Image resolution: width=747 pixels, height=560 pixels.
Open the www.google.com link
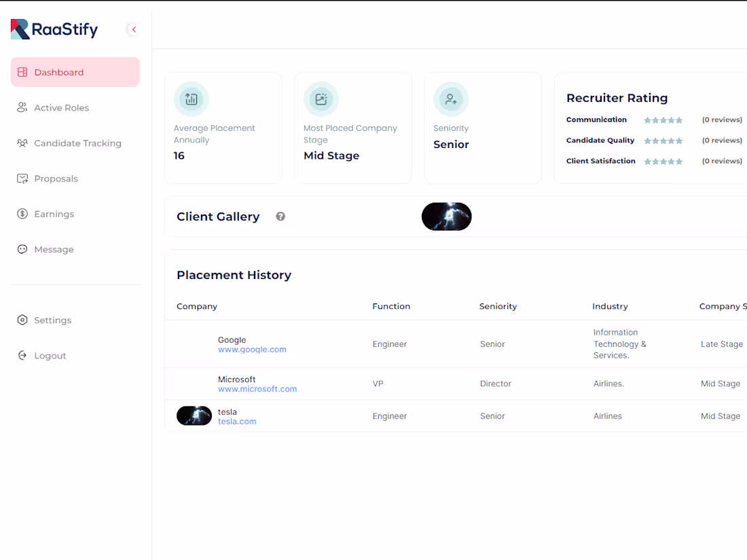click(252, 349)
